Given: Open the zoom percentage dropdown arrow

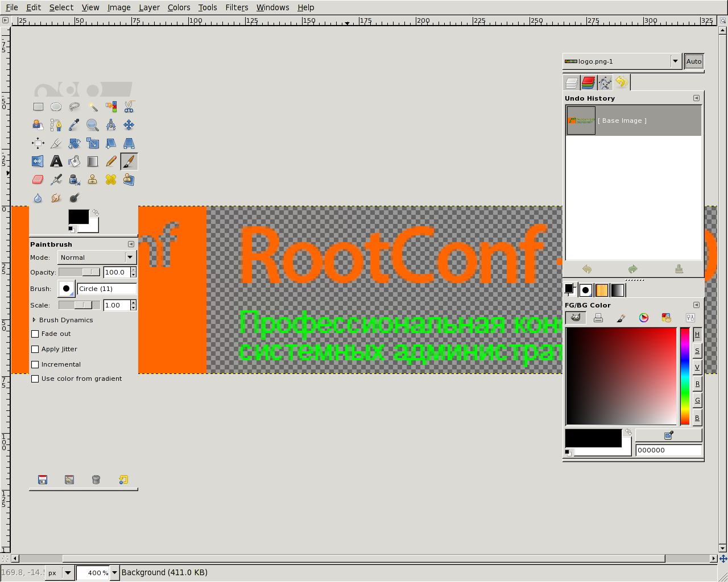Looking at the screenshot, I should 115,573.
